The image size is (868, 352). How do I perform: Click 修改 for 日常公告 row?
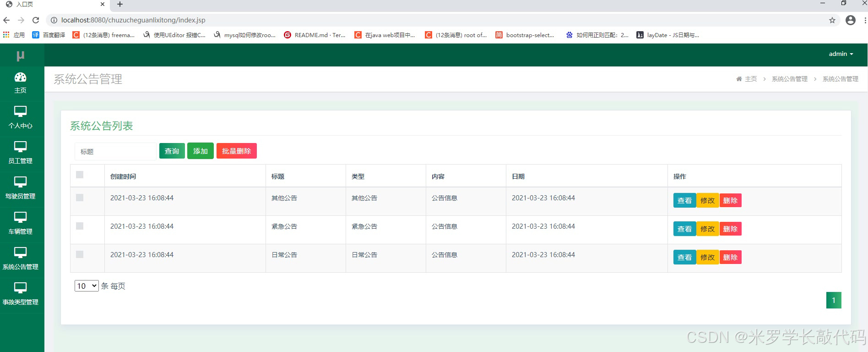707,257
